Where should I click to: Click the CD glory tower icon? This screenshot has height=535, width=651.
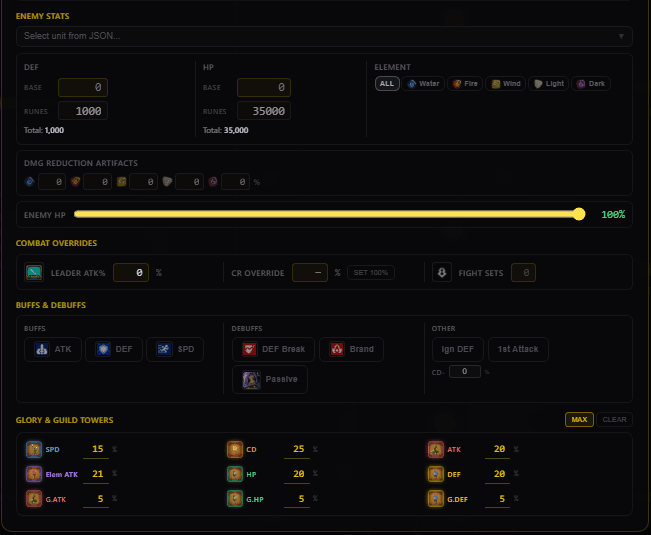235,449
